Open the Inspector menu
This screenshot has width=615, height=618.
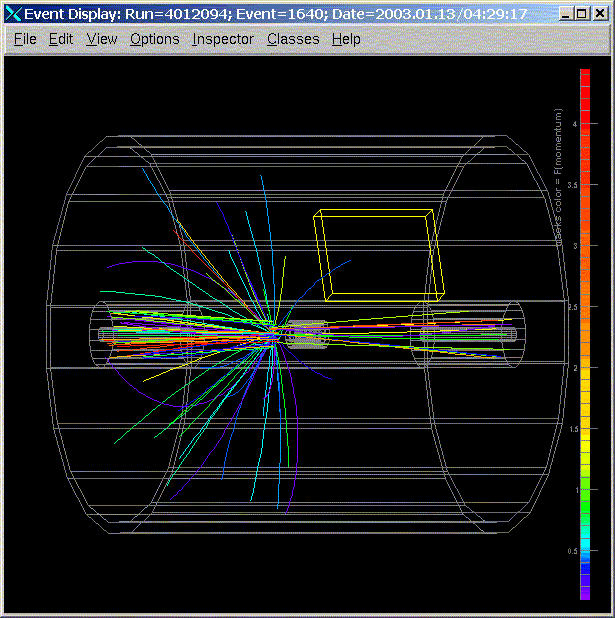223,39
